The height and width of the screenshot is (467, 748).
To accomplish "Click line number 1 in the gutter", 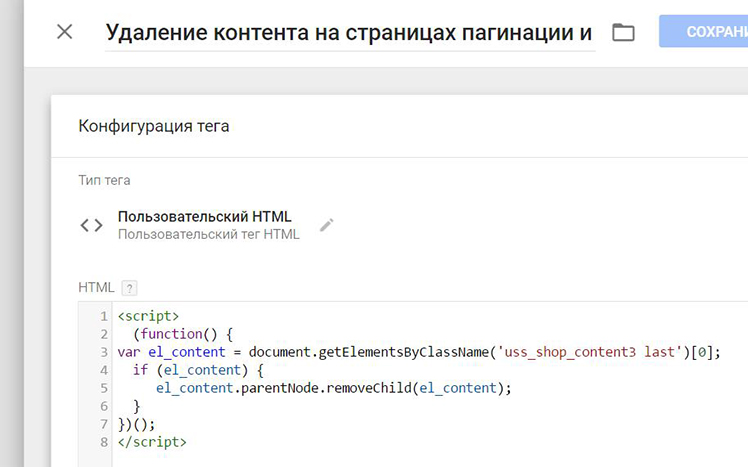I will [x=104, y=316].
